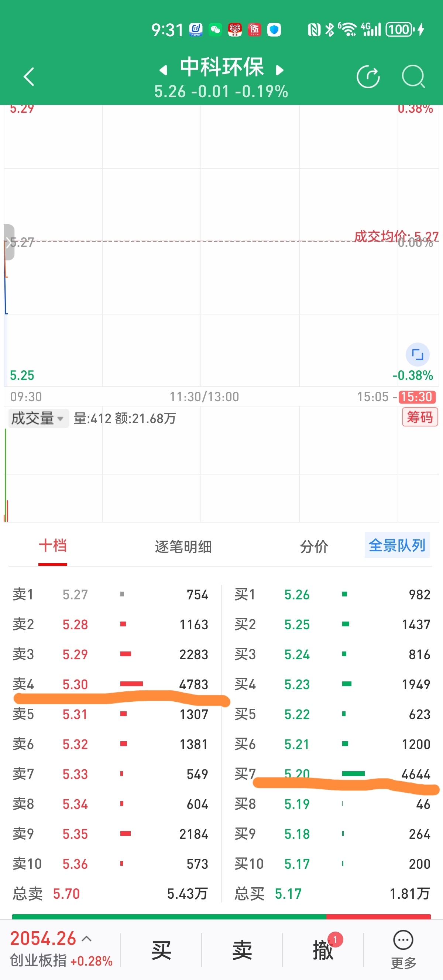443x980 pixels.
Task: Select 卖10 price 5.36
Action: click(x=75, y=864)
